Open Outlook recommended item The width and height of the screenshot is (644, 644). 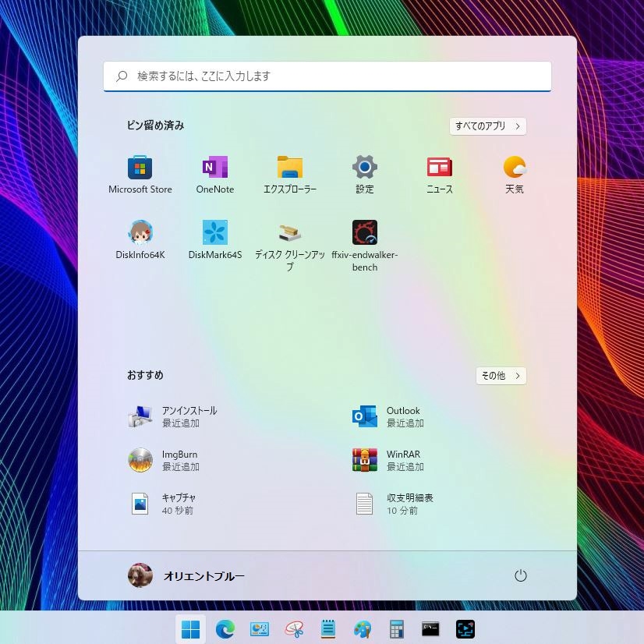tap(388, 416)
